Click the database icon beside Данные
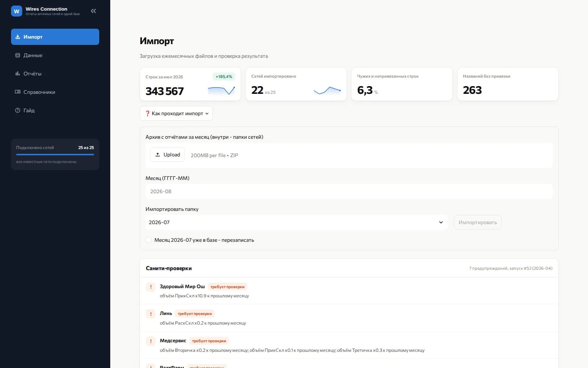Screen dimensions: 588x368 (18, 55)
